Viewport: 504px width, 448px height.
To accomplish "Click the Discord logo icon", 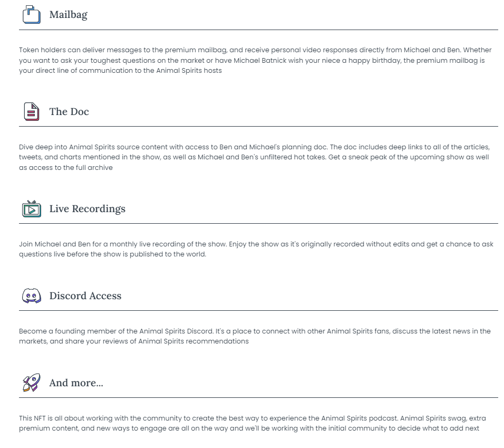I will pos(32,296).
